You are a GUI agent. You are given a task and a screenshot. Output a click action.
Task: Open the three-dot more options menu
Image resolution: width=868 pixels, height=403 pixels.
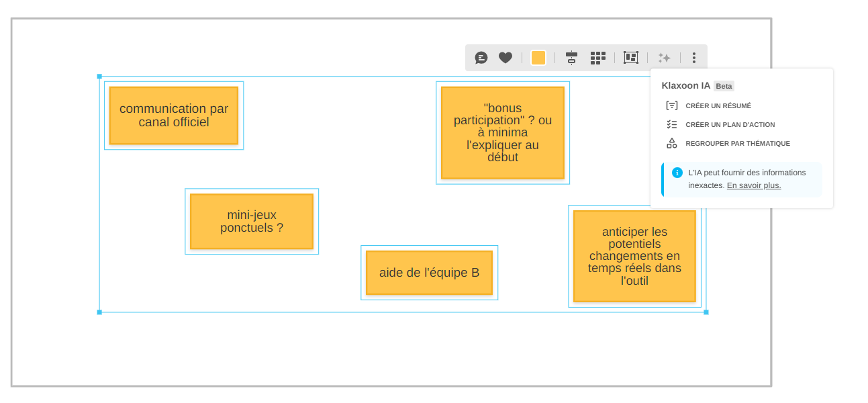point(693,58)
